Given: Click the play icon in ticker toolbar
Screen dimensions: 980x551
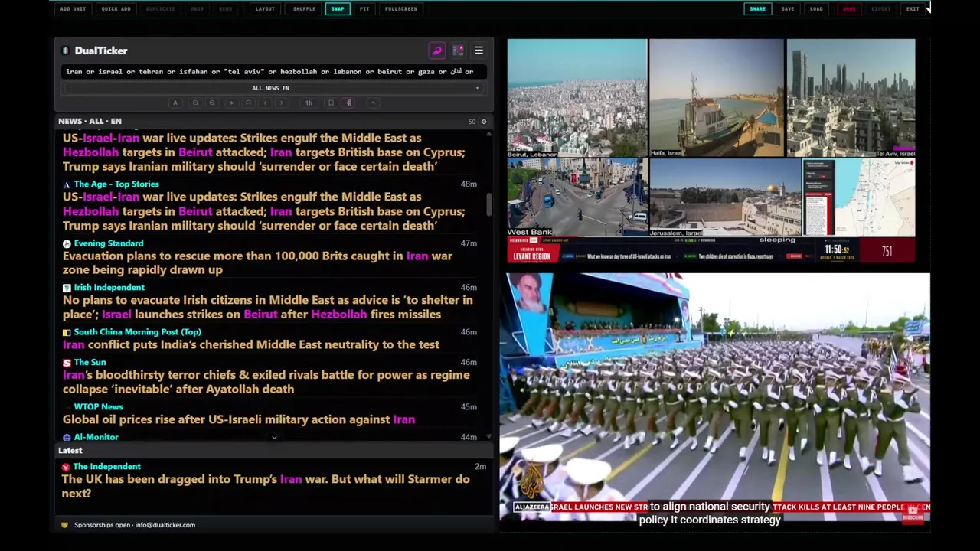Looking at the screenshot, I should click(x=232, y=103).
